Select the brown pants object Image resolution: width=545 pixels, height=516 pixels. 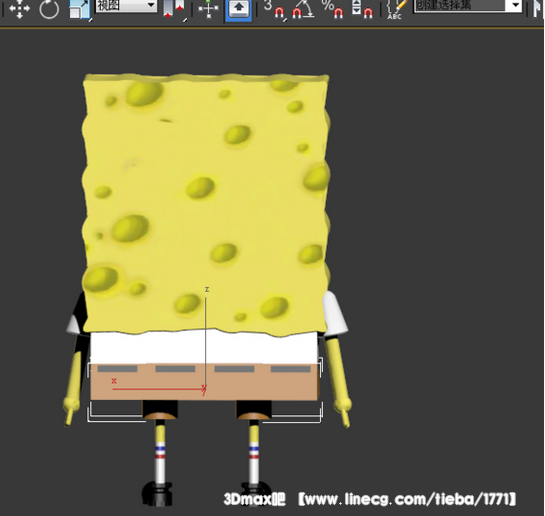[204, 382]
